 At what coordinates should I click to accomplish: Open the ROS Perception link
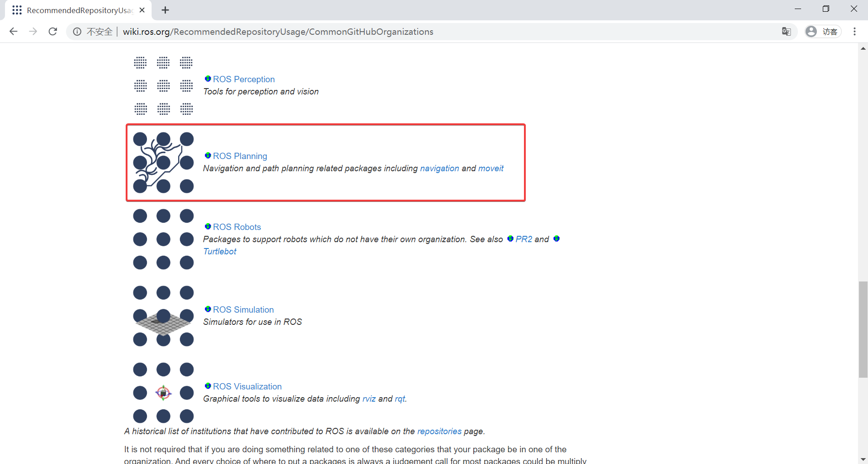[x=244, y=79]
